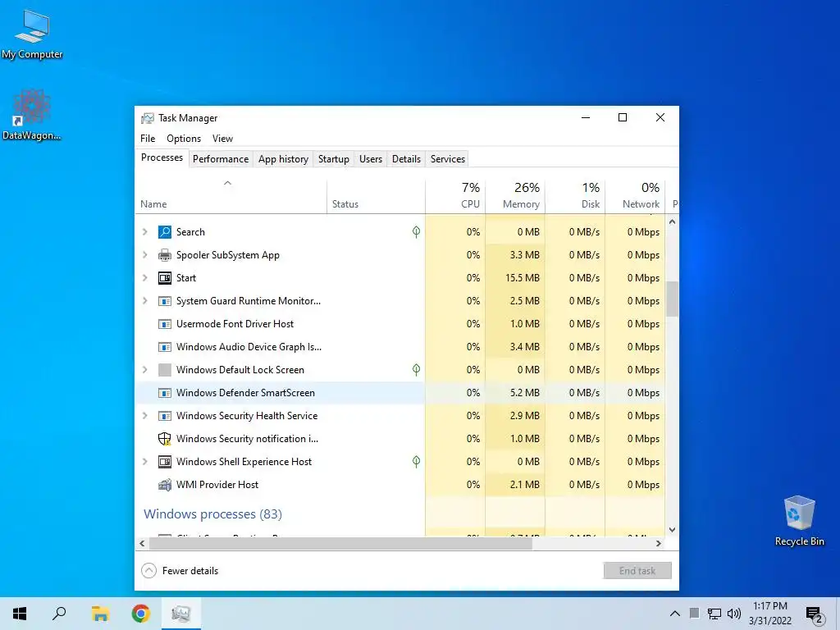Open the View menu
The image size is (840, 630).
pos(222,138)
